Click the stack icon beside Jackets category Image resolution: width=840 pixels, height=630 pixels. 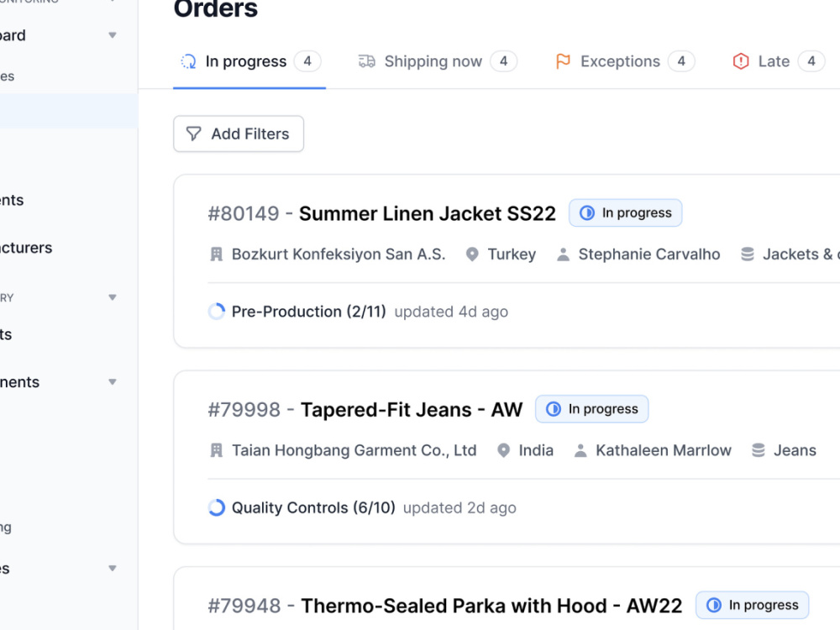coord(748,255)
